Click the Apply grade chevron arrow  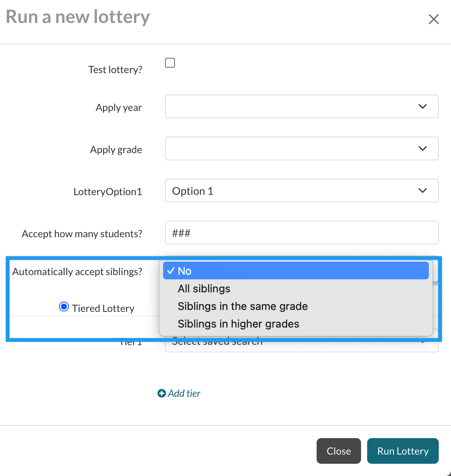(x=423, y=148)
